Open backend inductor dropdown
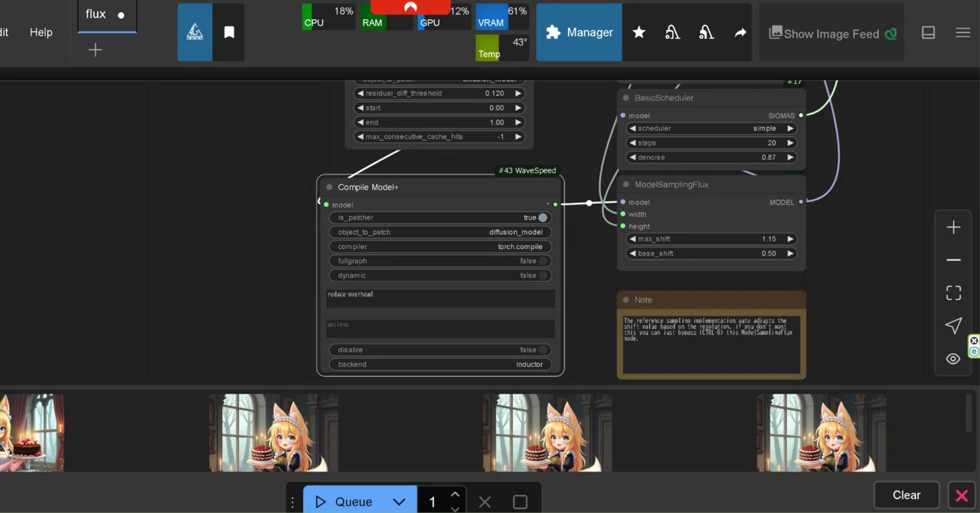This screenshot has width=980, height=513. coord(440,364)
